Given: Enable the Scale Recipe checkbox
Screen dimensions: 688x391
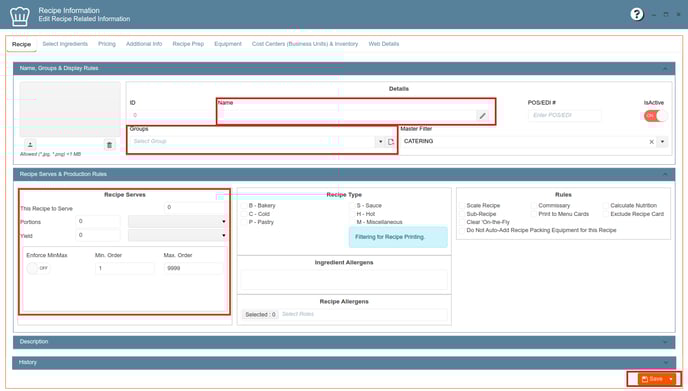Looking at the screenshot, I should tap(462, 205).
